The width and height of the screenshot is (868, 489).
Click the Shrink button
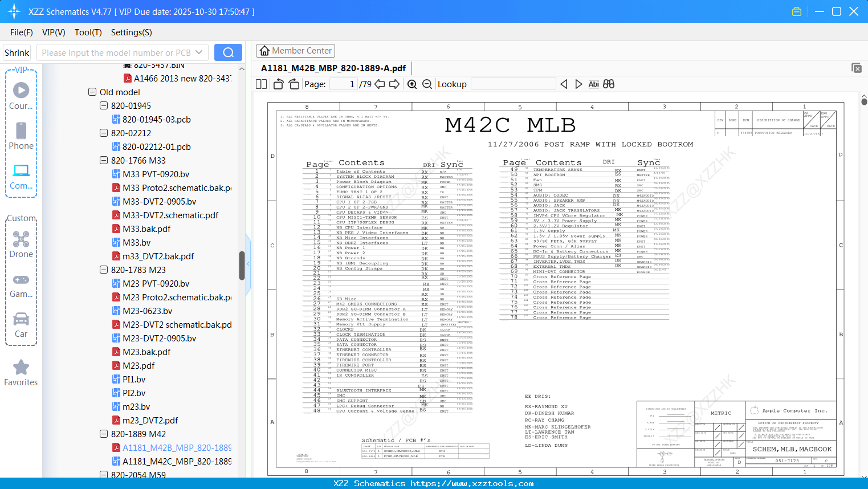pyautogui.click(x=17, y=52)
